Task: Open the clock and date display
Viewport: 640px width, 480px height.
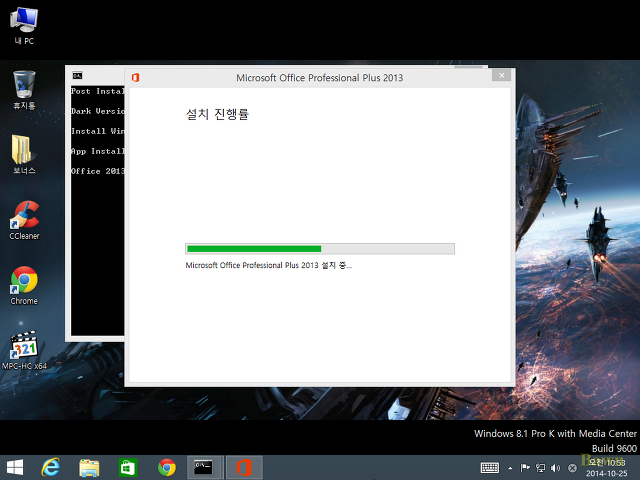Action: click(606, 468)
